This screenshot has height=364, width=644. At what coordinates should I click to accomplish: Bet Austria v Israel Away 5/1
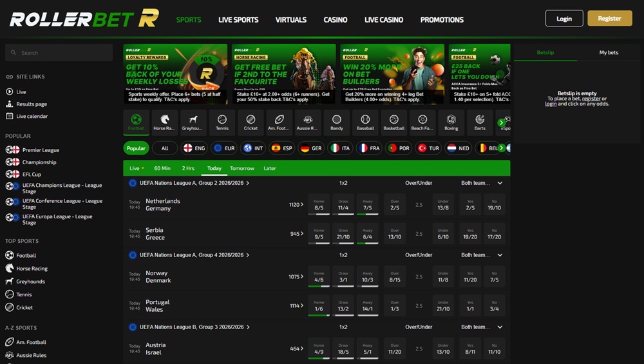tap(368, 349)
